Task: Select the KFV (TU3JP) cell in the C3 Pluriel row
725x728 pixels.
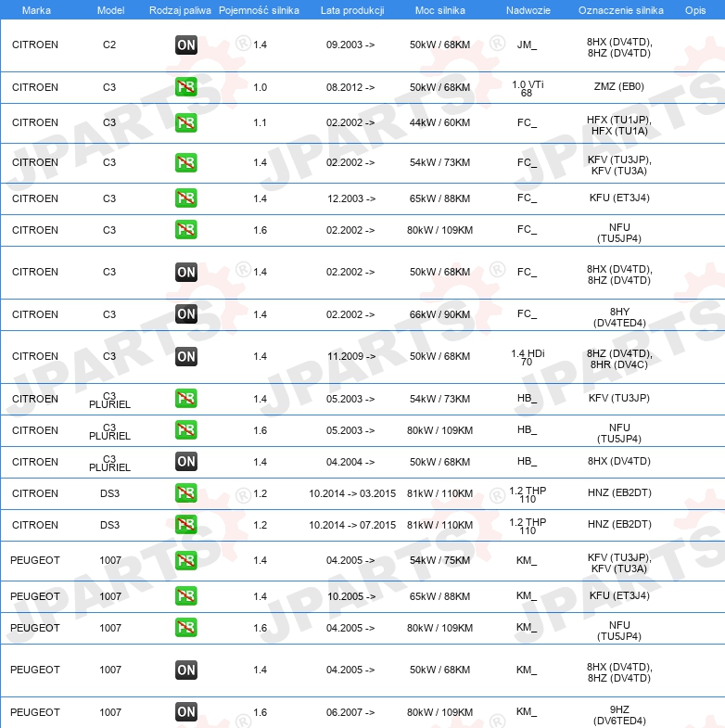Action: [x=619, y=398]
